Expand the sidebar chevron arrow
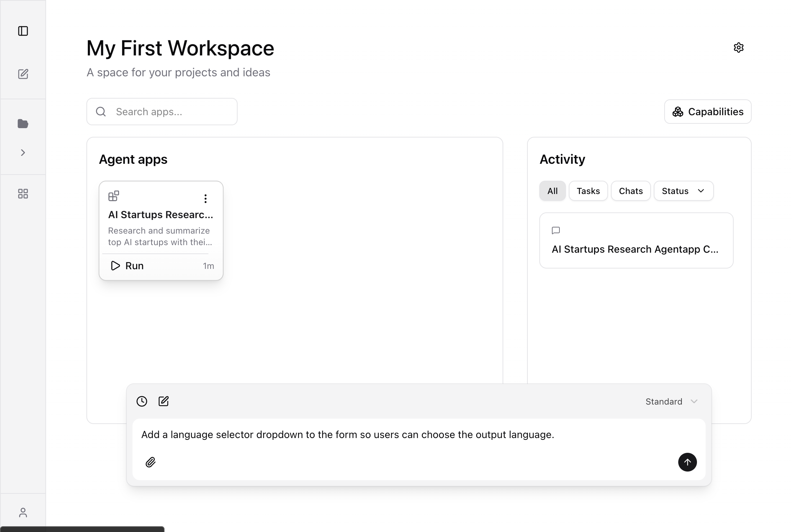The width and height of the screenshot is (792, 532). click(23, 153)
